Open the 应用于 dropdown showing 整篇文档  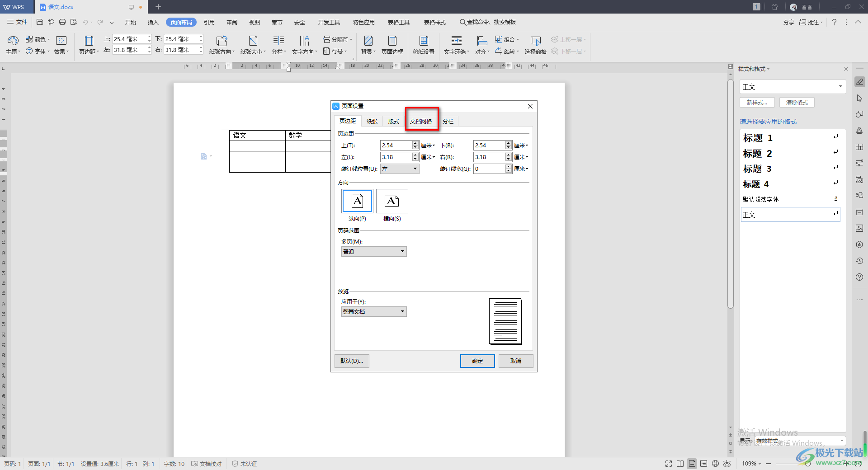click(374, 312)
